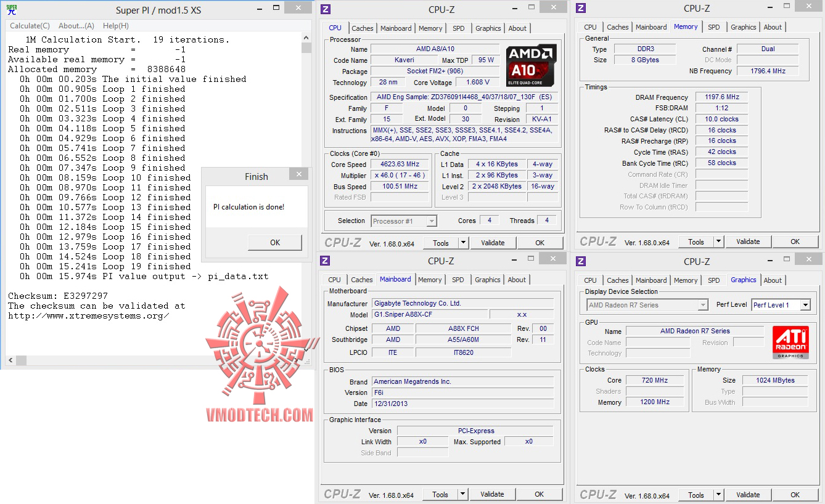The image size is (825, 504).
Task: Select the About tab in the Graphics-tab window
Action: pyautogui.click(x=773, y=280)
